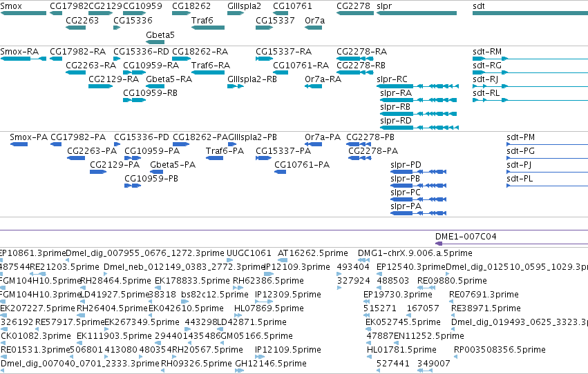Click the CG15336-RD transcript label
588x374 pixels.
click(141, 51)
